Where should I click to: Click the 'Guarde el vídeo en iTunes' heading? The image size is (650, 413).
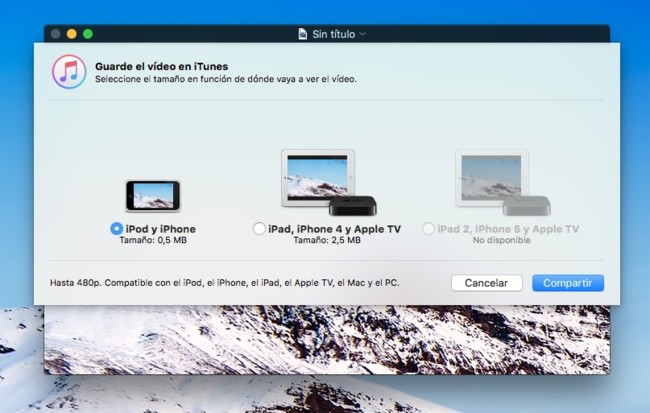point(162,66)
